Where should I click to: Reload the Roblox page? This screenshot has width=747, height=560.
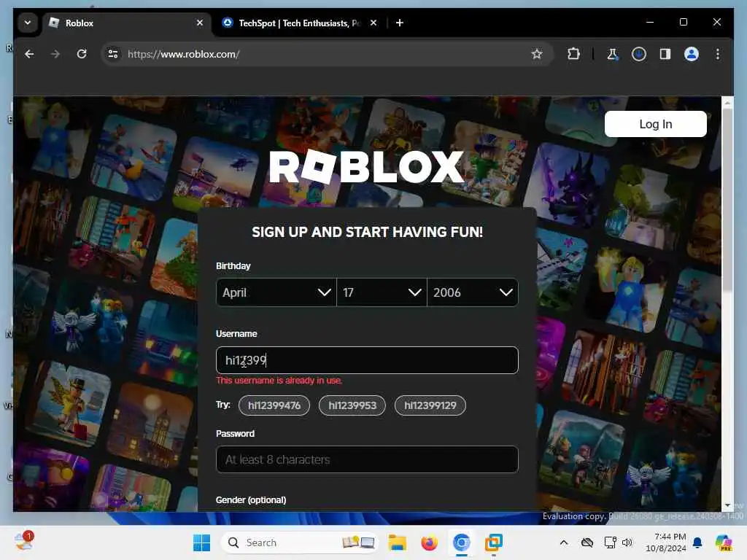(x=82, y=54)
